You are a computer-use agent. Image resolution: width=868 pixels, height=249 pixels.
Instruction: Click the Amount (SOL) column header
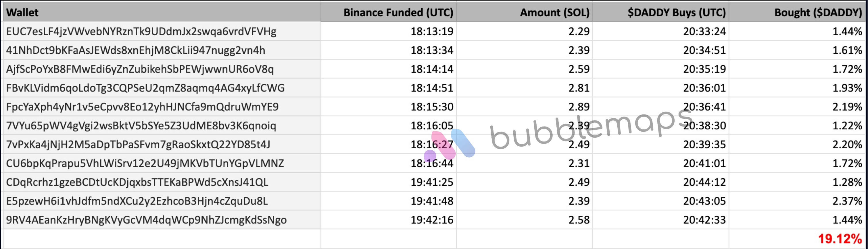click(x=554, y=12)
